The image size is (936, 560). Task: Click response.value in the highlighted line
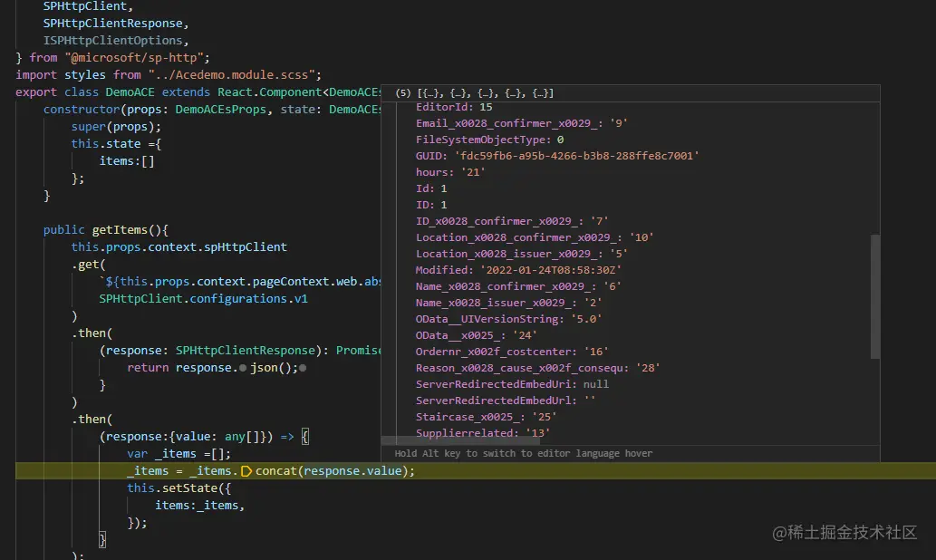pyautogui.click(x=352, y=471)
